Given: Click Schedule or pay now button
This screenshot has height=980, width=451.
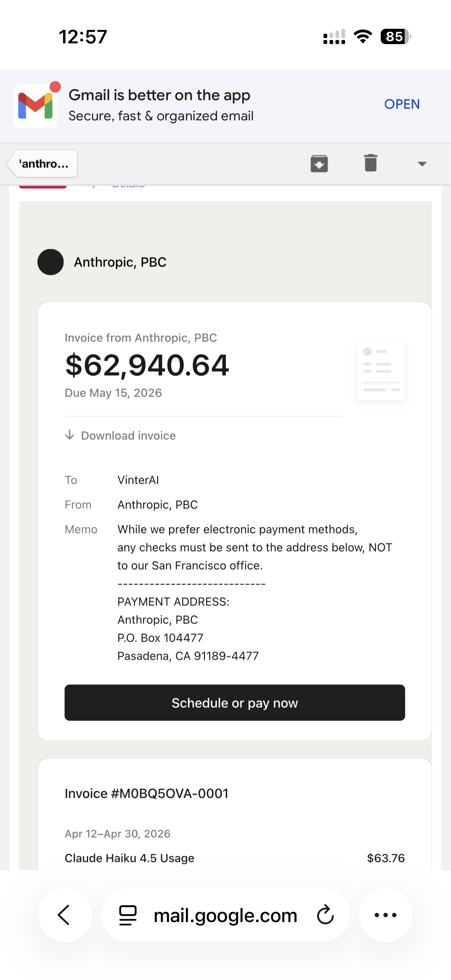Looking at the screenshot, I should (x=235, y=703).
